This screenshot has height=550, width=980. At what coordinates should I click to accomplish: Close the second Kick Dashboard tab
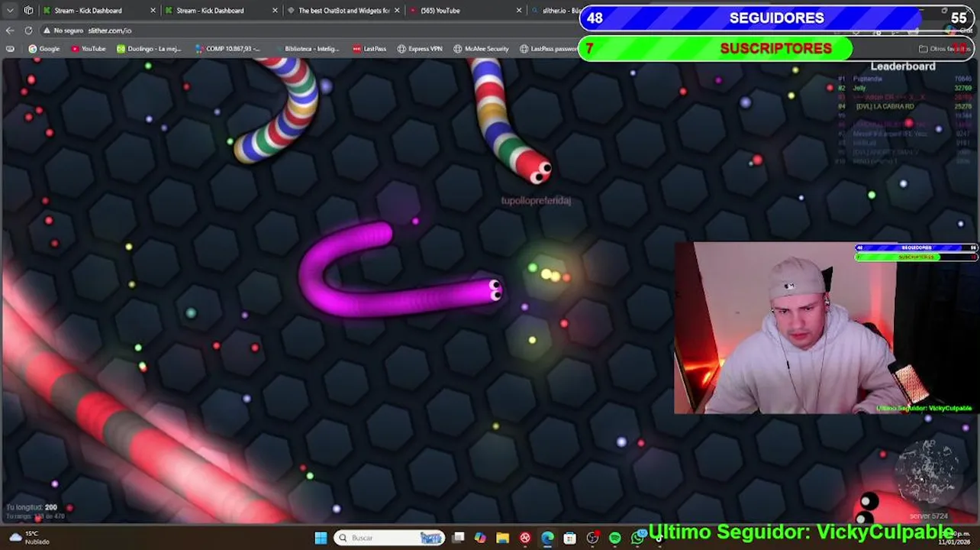(275, 11)
